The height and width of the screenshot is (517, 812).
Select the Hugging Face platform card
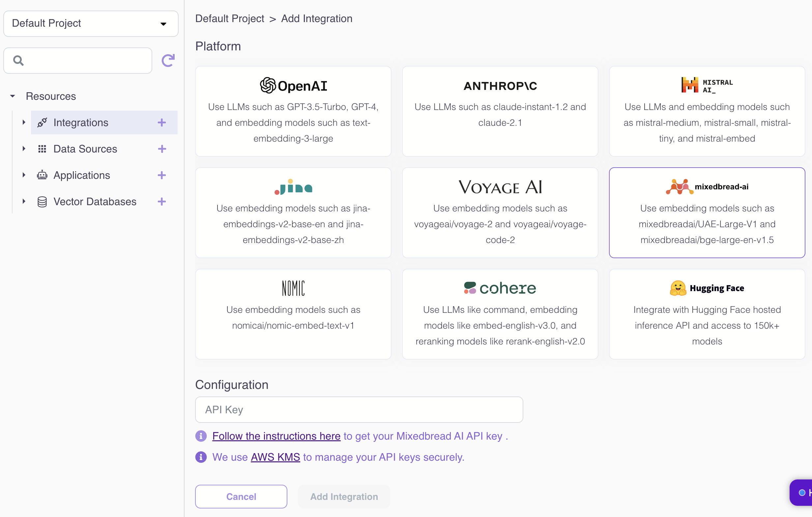[x=707, y=314]
